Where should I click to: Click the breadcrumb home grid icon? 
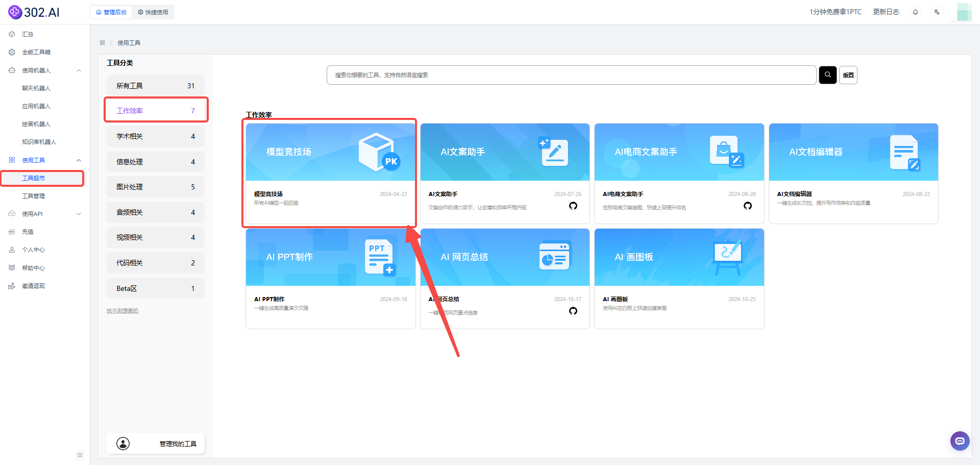click(102, 43)
